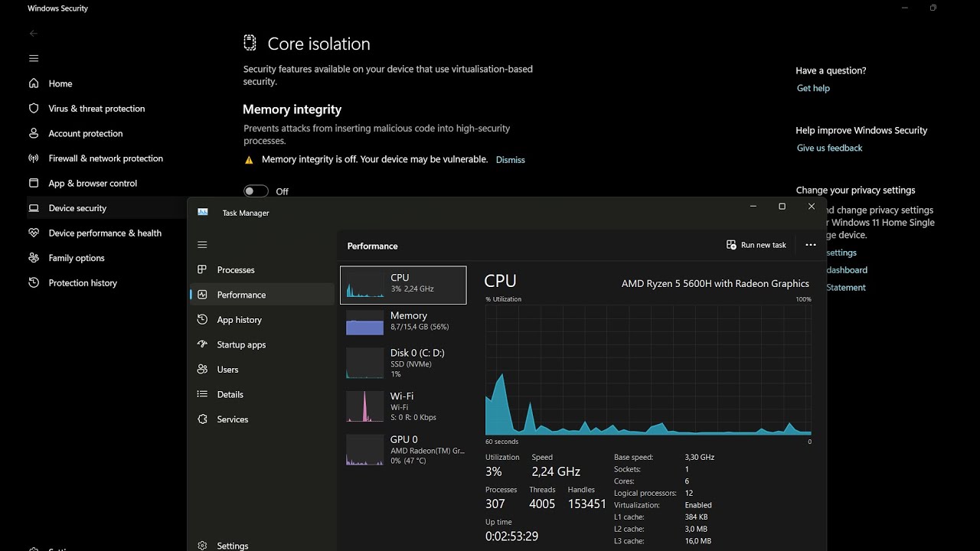Click Startup apps icon in Task Manager
The image size is (980, 551).
[202, 344]
